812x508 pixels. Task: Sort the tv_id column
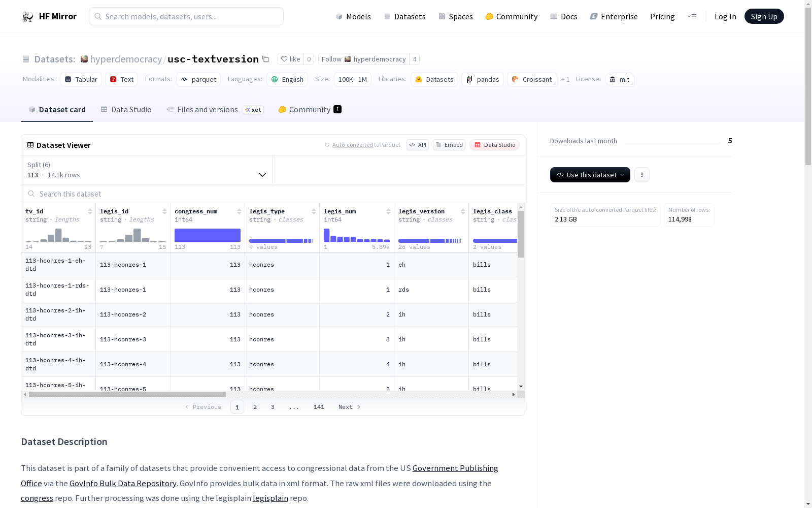click(90, 211)
